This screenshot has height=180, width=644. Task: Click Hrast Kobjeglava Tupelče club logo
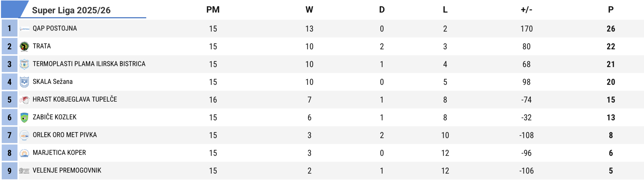[24, 100]
